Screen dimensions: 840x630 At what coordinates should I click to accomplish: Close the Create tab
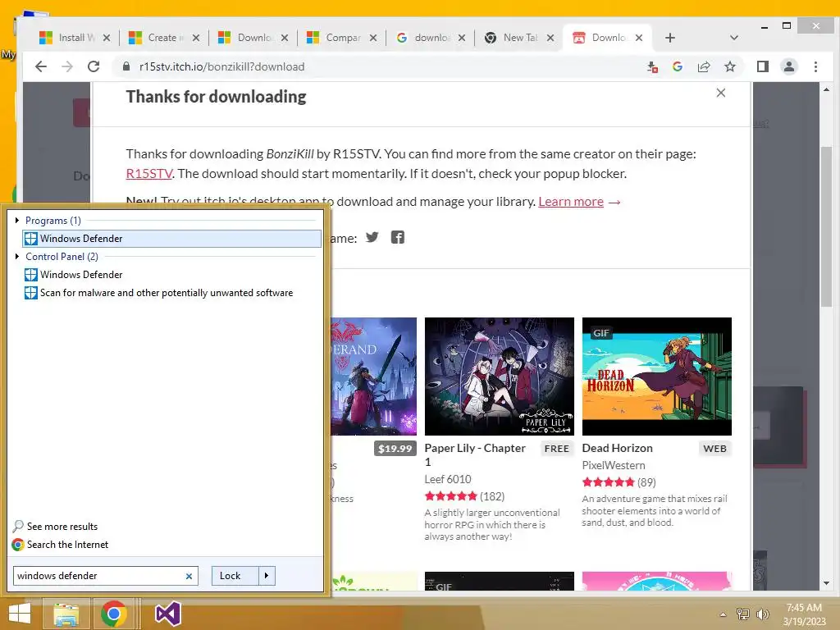[x=196, y=38]
